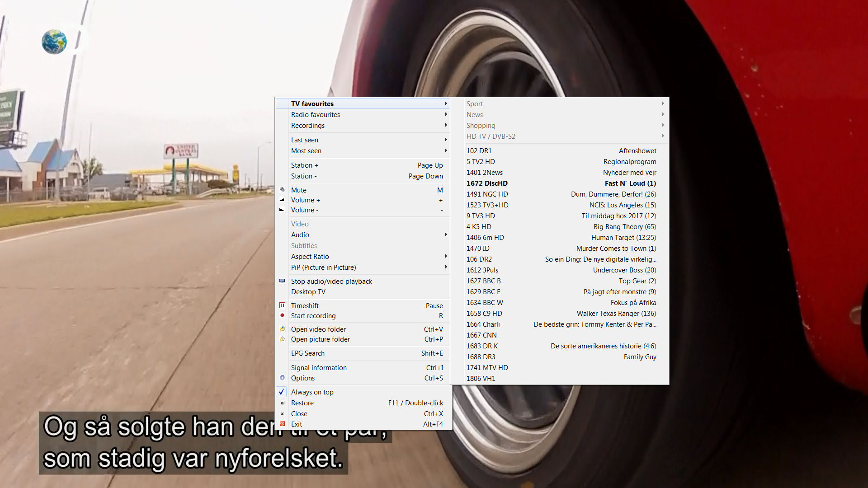Image resolution: width=868 pixels, height=488 pixels.
Task: Click the Timeshift pause icon
Action: point(282,305)
